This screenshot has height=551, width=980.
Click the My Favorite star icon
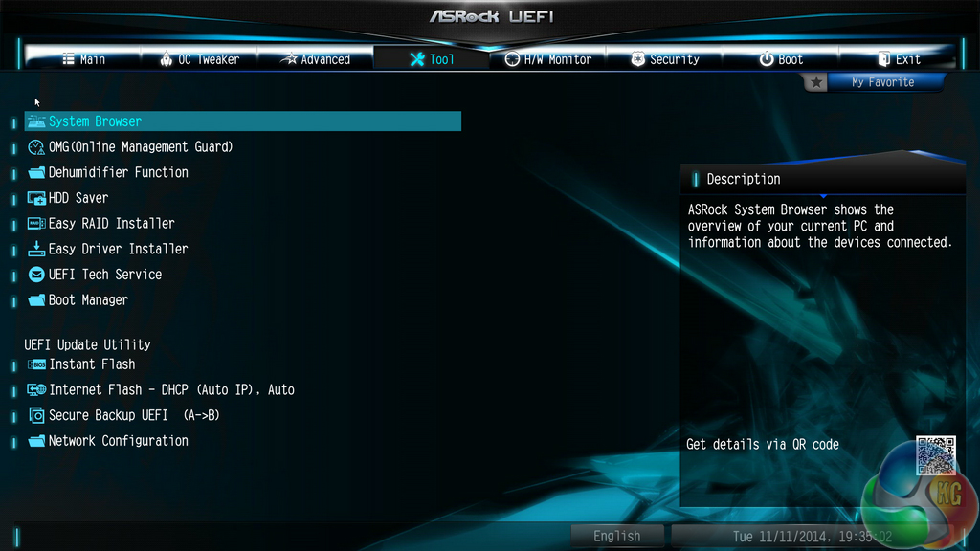tap(815, 82)
